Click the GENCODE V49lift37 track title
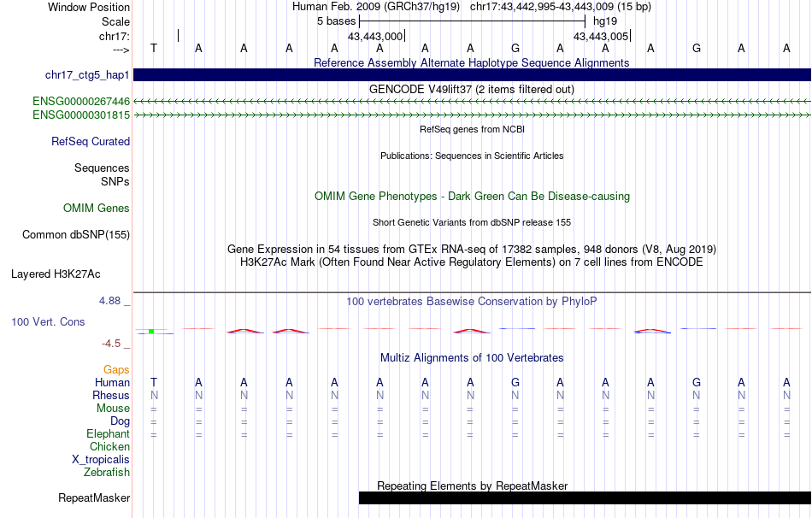The image size is (812, 518). click(472, 90)
